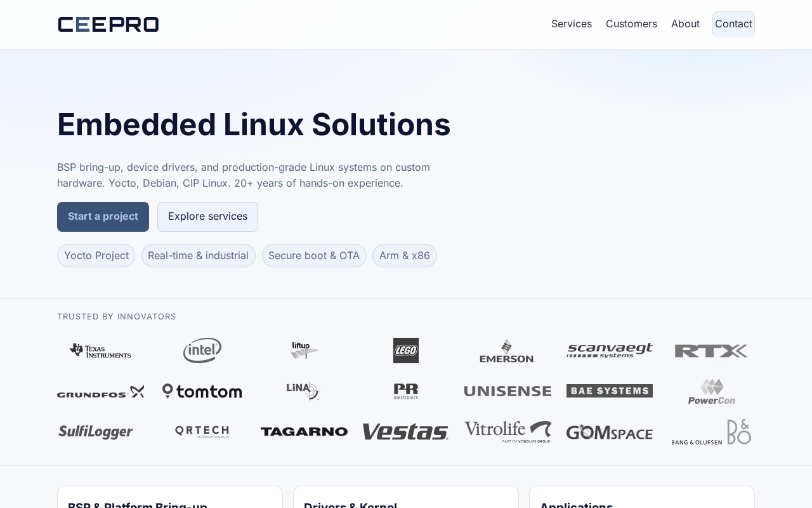Click the RTX logo

(711, 351)
